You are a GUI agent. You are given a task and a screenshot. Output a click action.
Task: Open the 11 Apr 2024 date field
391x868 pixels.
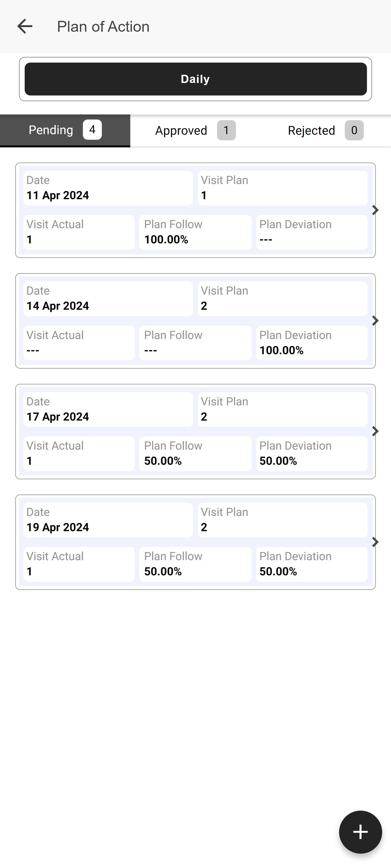coord(108,188)
